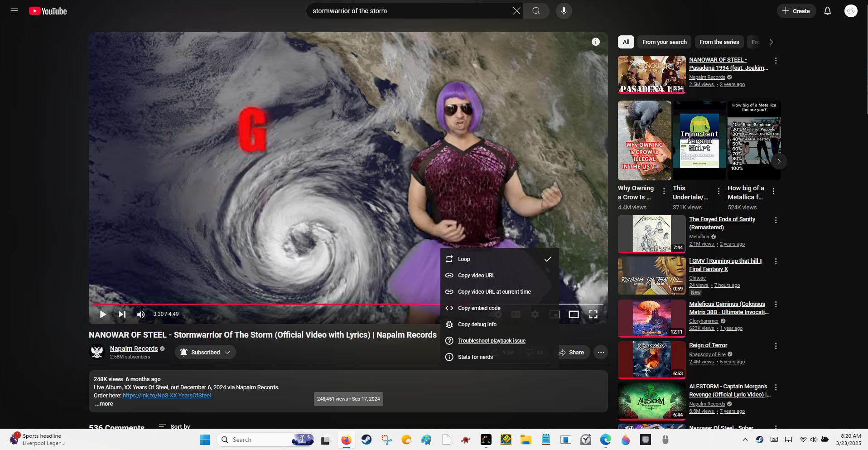Show next shorts with arrow
This screenshot has height=450, width=868.
tap(779, 161)
